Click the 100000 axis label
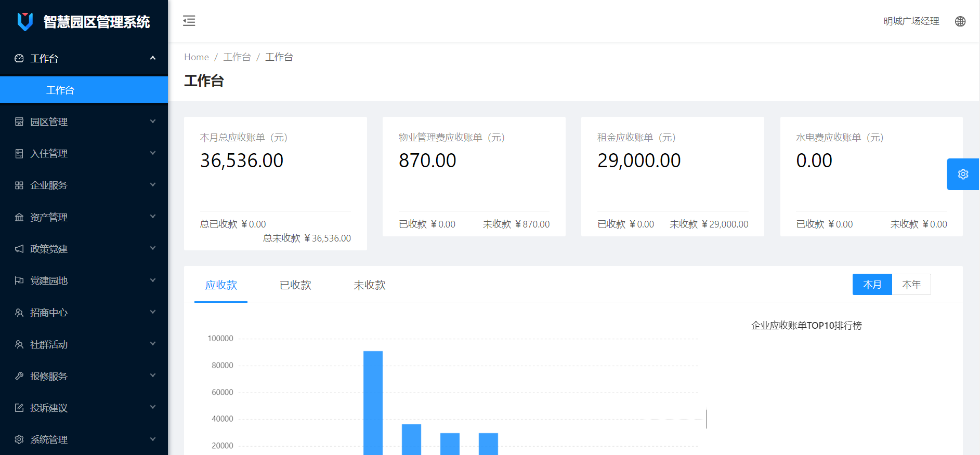980x455 pixels. coord(220,339)
